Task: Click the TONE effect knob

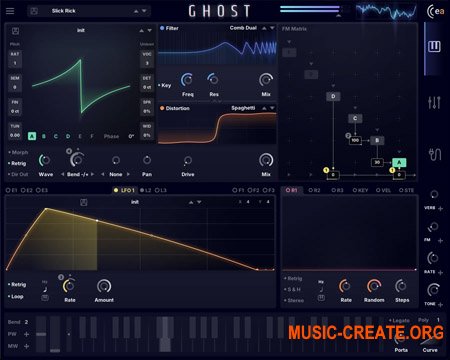Action: (x=433, y=290)
